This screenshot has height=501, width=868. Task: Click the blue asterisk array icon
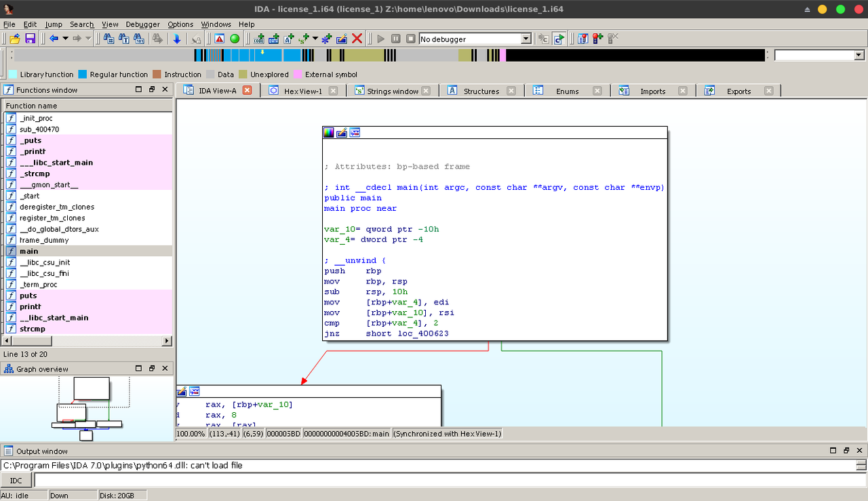click(327, 39)
